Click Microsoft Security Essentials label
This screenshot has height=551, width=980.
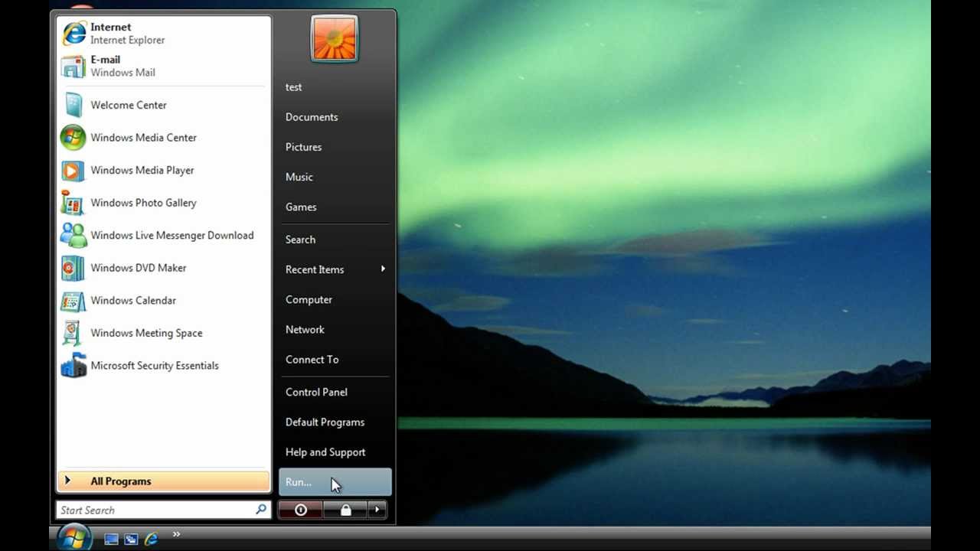[155, 365]
